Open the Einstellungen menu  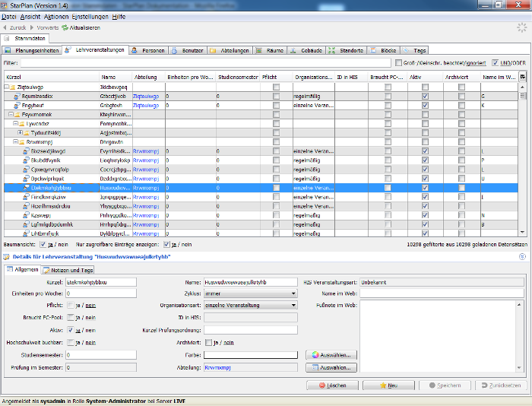[90, 17]
